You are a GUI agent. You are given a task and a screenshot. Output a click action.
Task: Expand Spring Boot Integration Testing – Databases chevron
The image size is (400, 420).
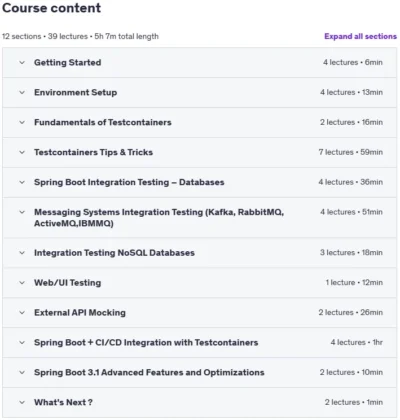[x=22, y=182]
